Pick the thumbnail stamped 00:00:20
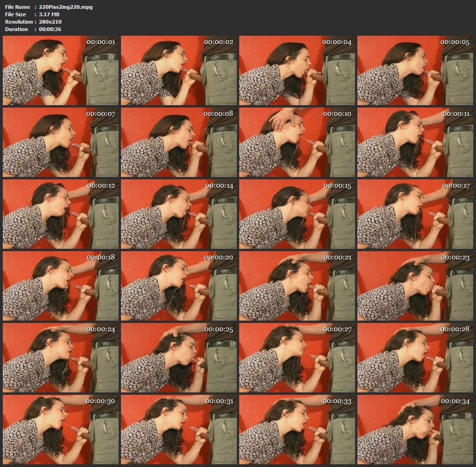 click(179, 286)
